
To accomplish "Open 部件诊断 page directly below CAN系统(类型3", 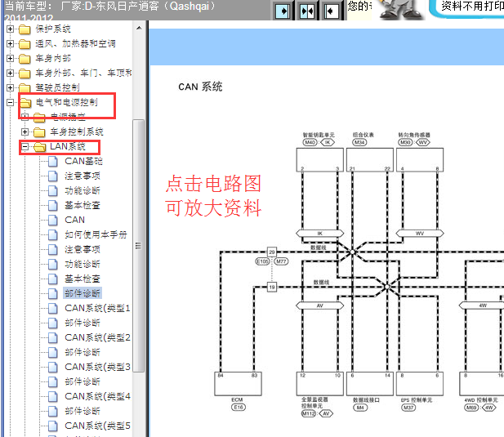I will point(83,381).
